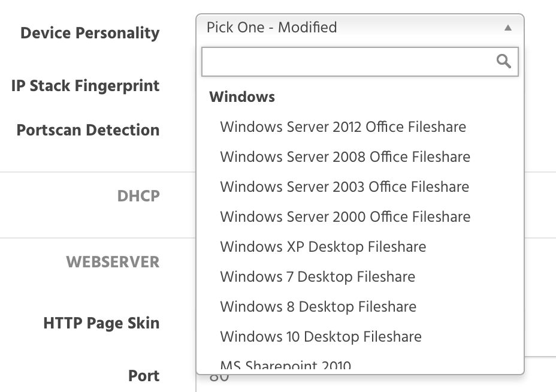Click the Device Personality label
This screenshot has width=556, height=392.
coord(90,33)
